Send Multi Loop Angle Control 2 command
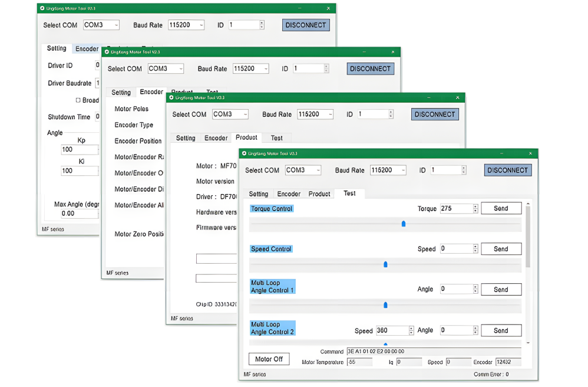The width and height of the screenshot is (588, 387). click(x=501, y=330)
